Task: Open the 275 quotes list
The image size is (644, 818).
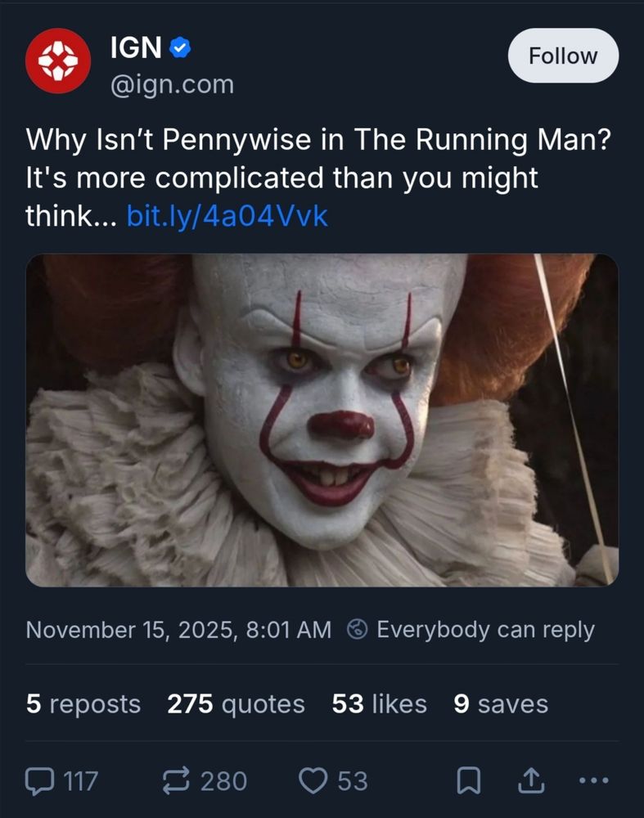Action: tap(236, 703)
